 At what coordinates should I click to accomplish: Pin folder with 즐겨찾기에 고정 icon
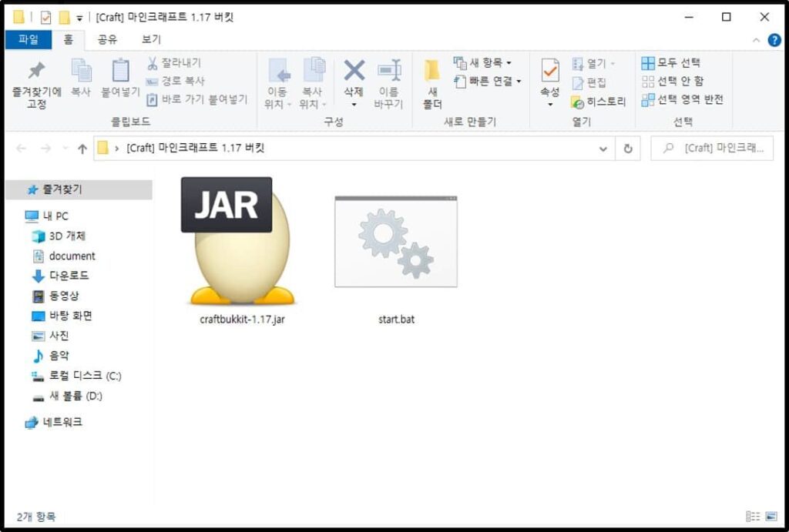coord(36,85)
